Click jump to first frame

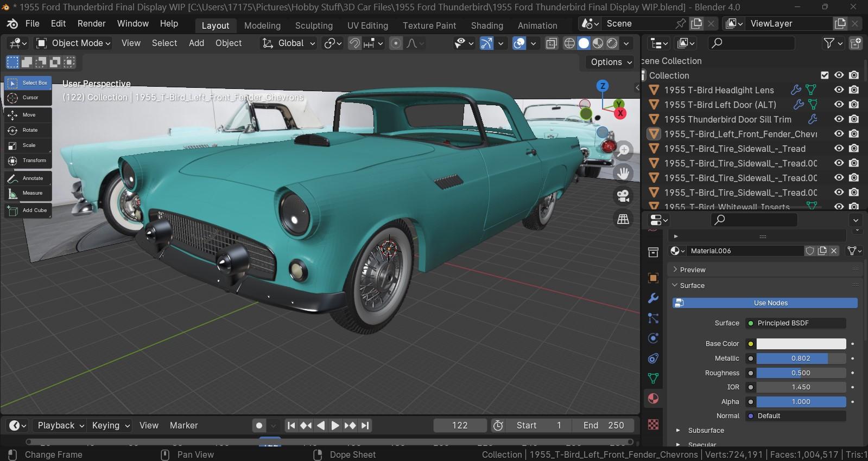tap(292, 426)
